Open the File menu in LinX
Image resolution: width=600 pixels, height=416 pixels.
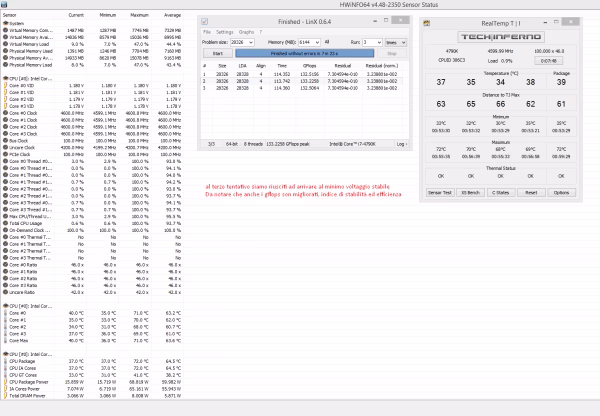pyautogui.click(x=207, y=32)
